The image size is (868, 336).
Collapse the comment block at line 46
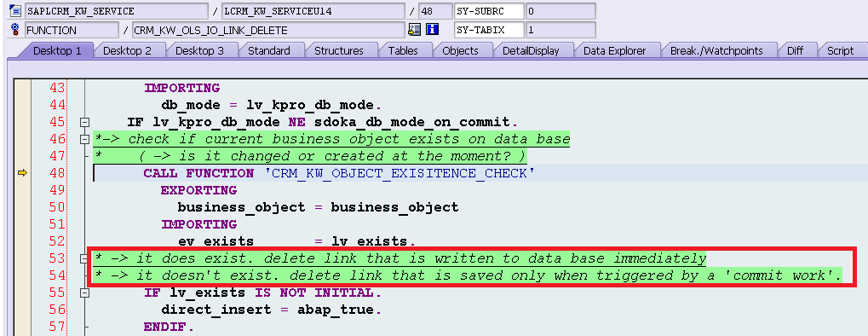click(x=84, y=139)
